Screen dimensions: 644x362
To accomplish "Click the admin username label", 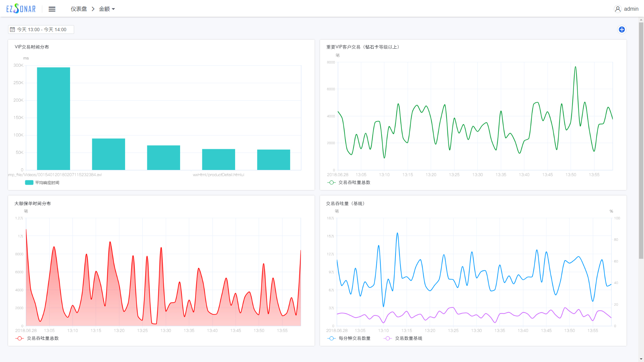I will (631, 9).
